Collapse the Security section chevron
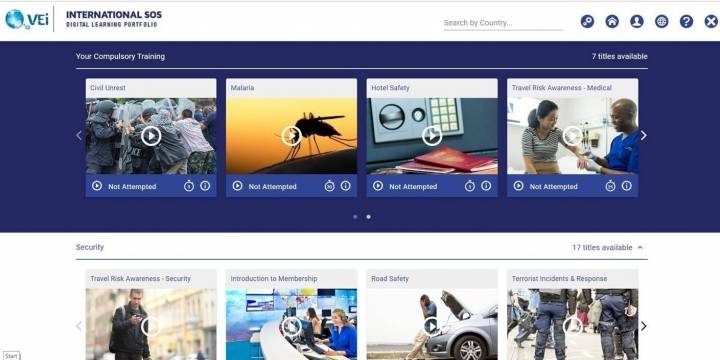720x360 pixels. pos(640,247)
